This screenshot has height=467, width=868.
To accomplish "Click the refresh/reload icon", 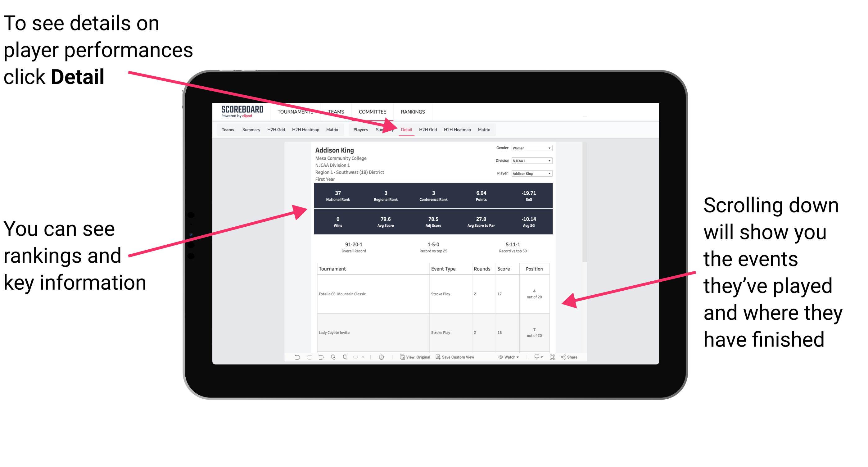I will (333, 361).
